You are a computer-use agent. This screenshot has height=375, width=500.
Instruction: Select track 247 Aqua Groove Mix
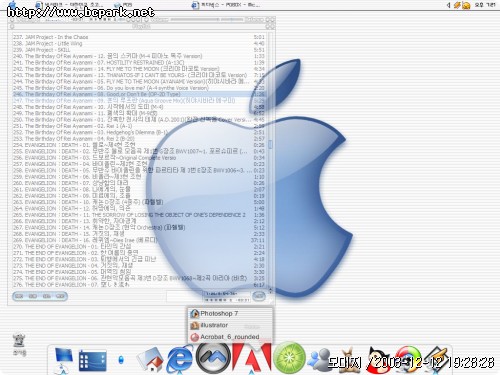click(139, 101)
